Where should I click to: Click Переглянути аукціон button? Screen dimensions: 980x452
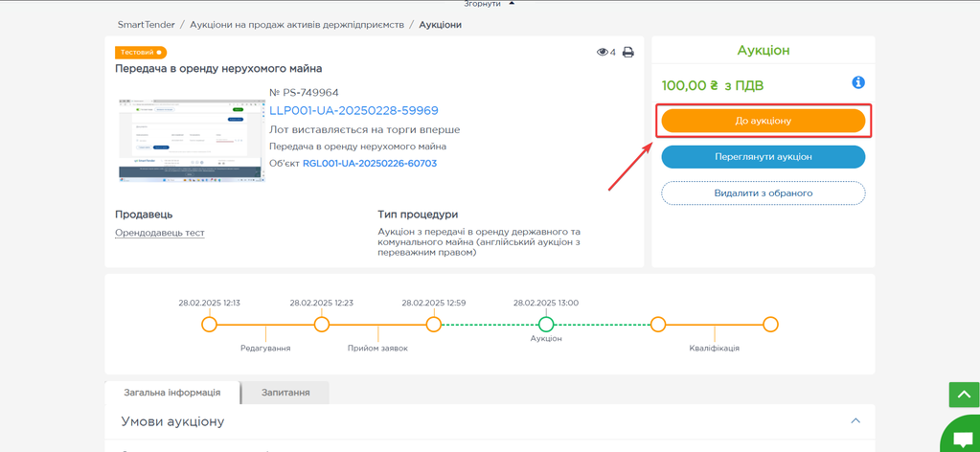[763, 157]
